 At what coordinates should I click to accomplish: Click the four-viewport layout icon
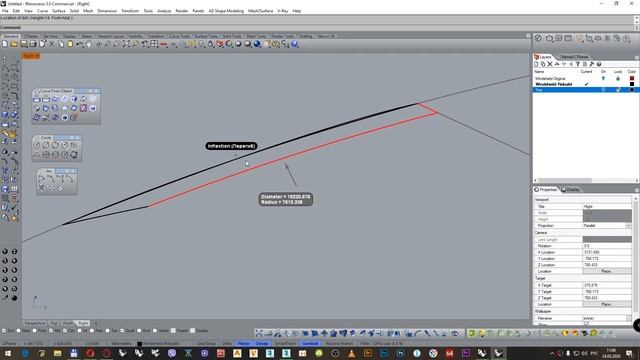(154, 44)
